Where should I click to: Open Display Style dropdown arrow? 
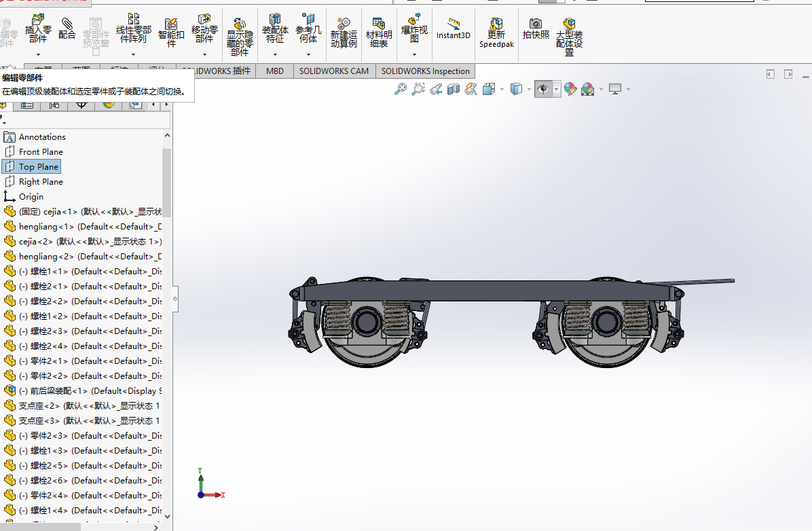(529, 89)
